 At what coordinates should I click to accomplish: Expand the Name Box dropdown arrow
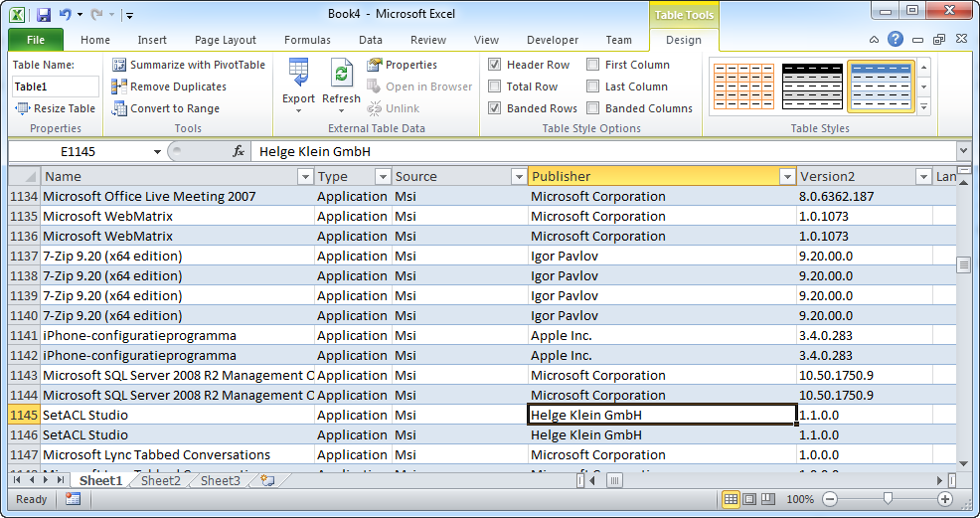[157, 152]
